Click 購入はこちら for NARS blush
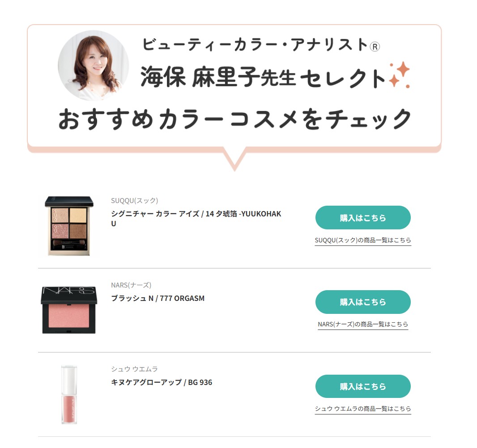This screenshot has width=477, height=448. [x=363, y=302]
